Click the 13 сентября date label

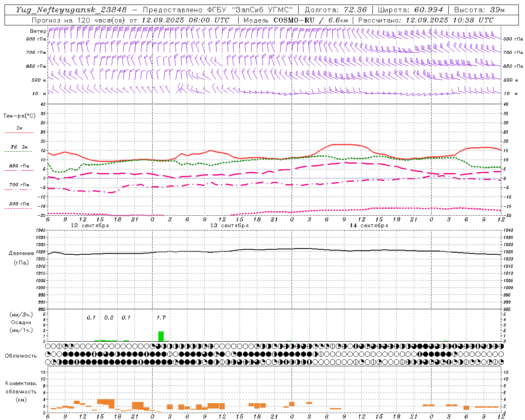(x=229, y=226)
